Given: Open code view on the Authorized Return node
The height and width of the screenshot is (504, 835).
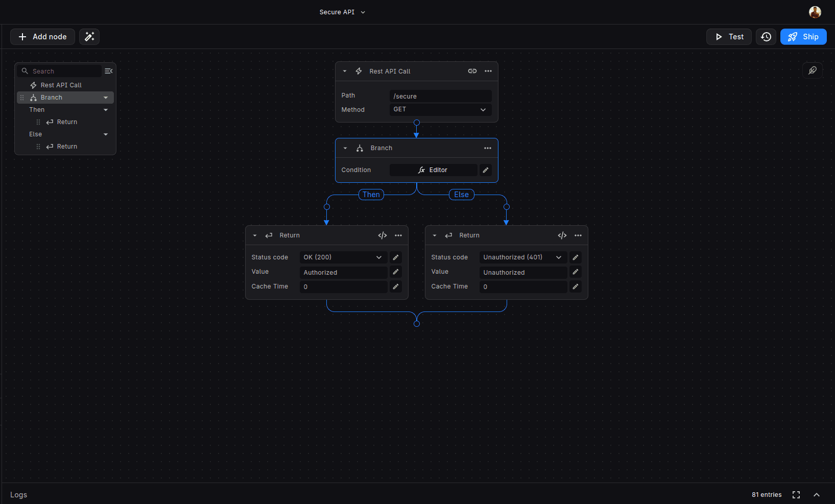Looking at the screenshot, I should pos(382,235).
